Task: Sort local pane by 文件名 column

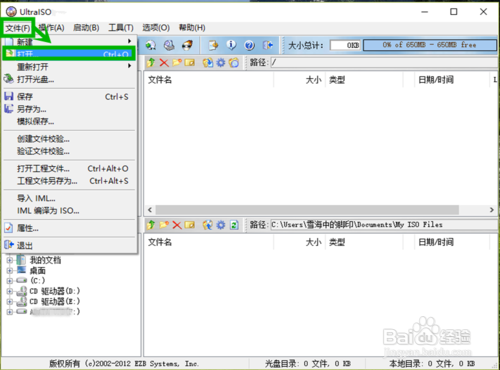Action: (x=209, y=242)
